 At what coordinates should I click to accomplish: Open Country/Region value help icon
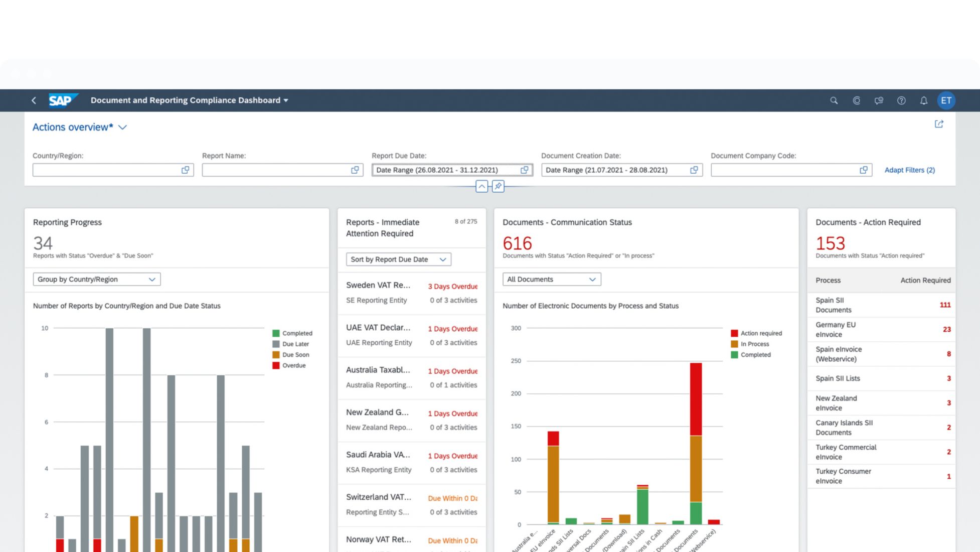pyautogui.click(x=186, y=170)
